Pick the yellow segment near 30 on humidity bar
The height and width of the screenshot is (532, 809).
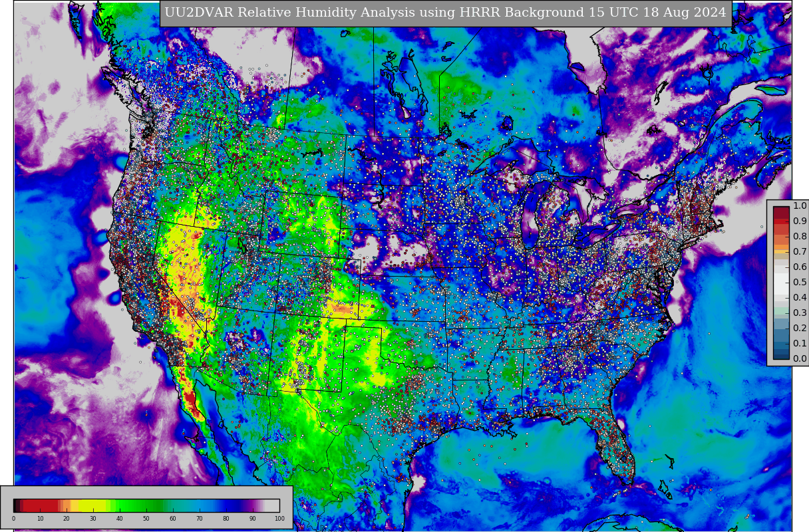pyautogui.click(x=93, y=505)
